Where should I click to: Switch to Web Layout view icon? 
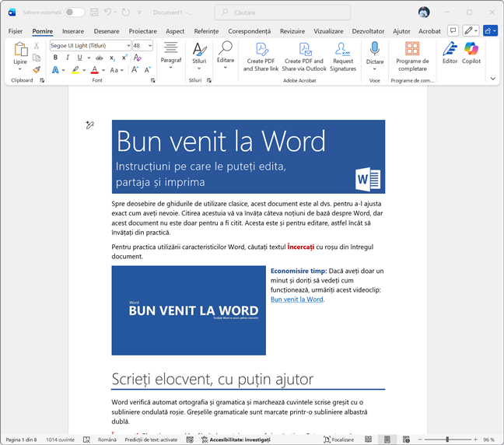[406, 440]
